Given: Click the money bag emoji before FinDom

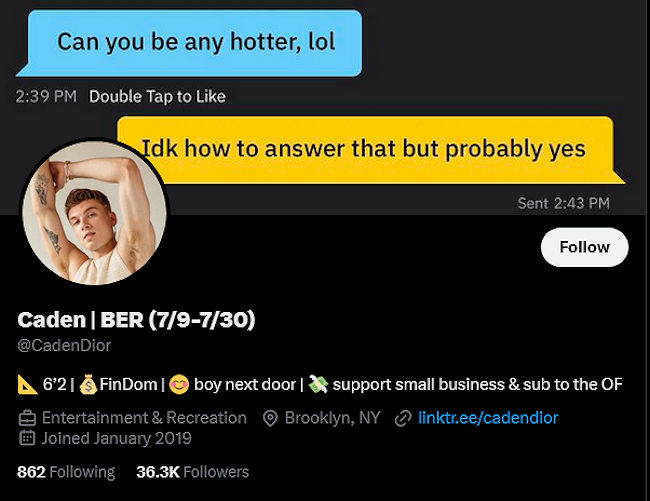Looking at the screenshot, I should [88, 384].
